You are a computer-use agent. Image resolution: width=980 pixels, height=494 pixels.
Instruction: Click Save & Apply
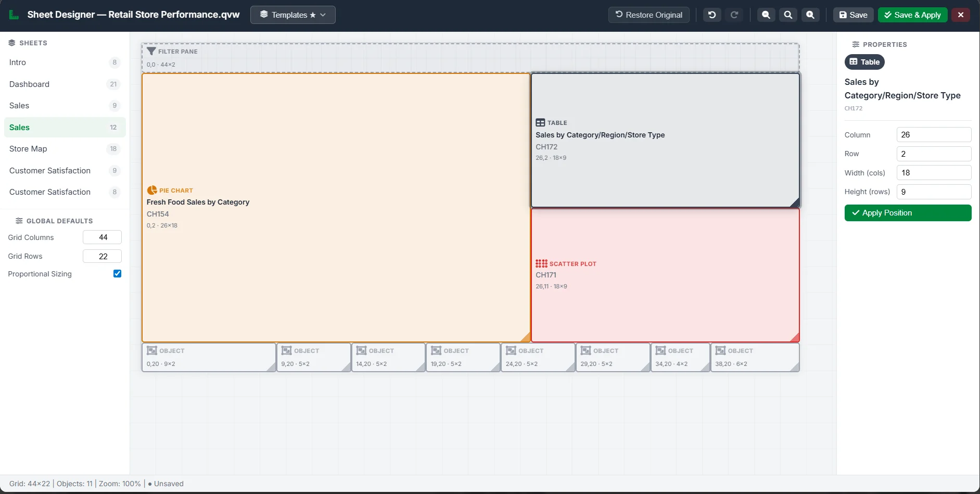(912, 15)
